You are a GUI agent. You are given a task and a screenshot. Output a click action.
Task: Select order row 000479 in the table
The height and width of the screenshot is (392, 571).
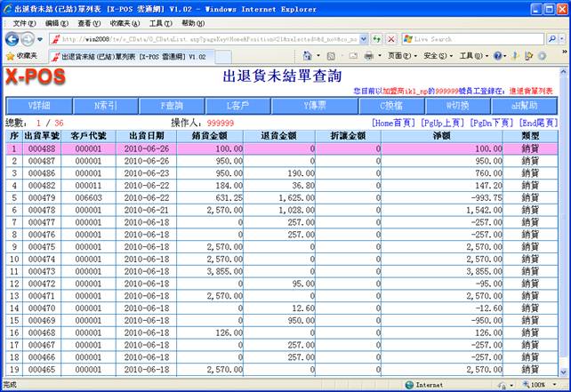(42, 197)
